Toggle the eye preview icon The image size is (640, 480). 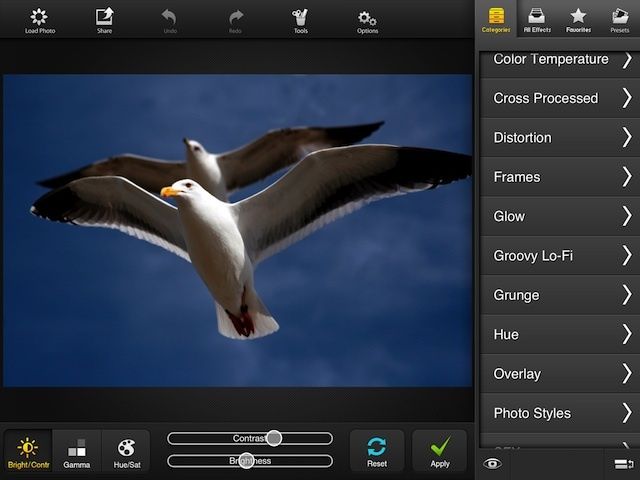point(491,463)
